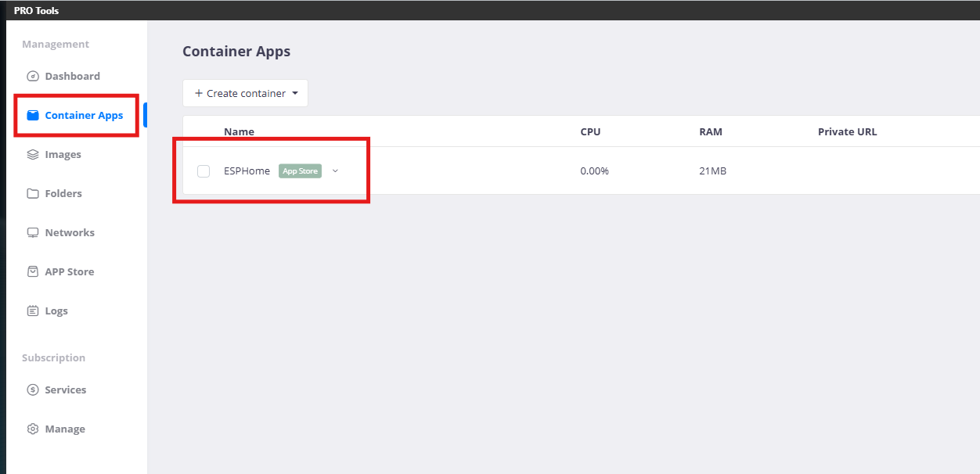
Task: Open the Dashboard menu item
Action: click(x=72, y=76)
